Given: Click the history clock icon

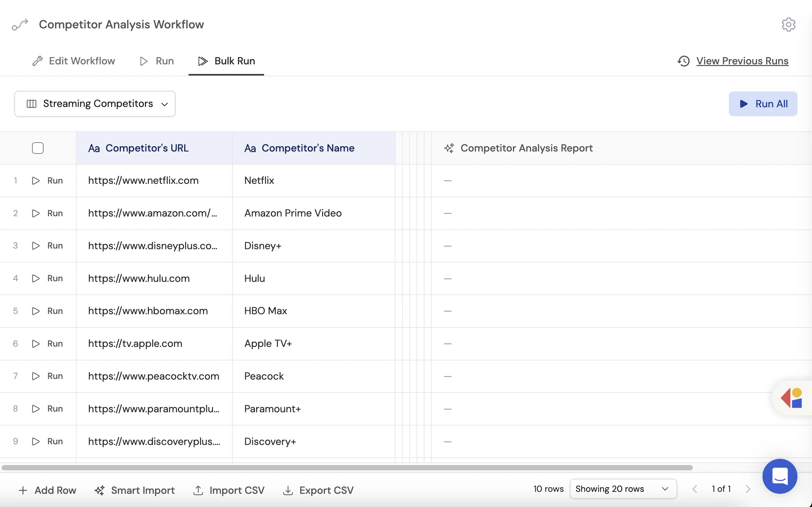Looking at the screenshot, I should [683, 61].
